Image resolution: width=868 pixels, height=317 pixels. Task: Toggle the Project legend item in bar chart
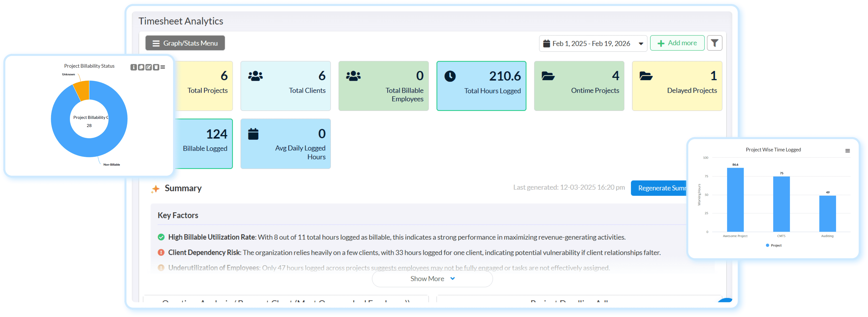[774, 245]
